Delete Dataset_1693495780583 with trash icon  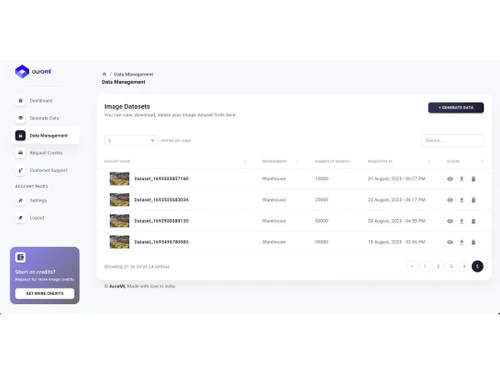click(473, 242)
